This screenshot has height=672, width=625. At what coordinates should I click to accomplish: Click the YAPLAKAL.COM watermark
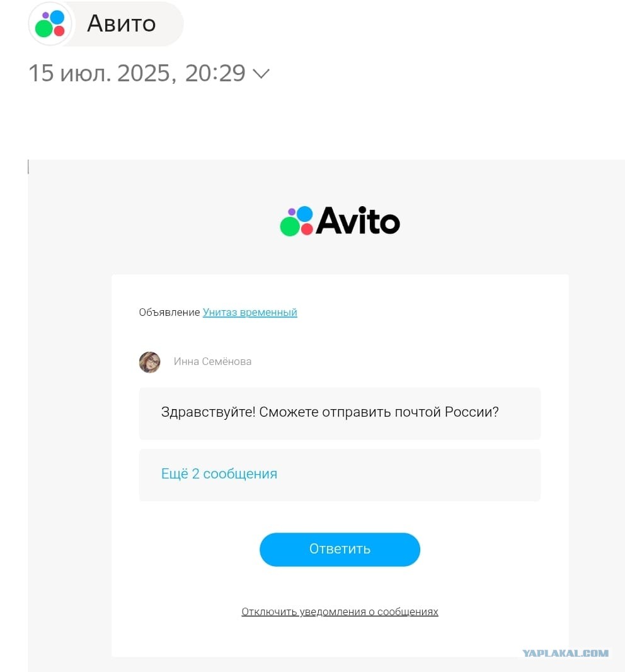coord(565,653)
